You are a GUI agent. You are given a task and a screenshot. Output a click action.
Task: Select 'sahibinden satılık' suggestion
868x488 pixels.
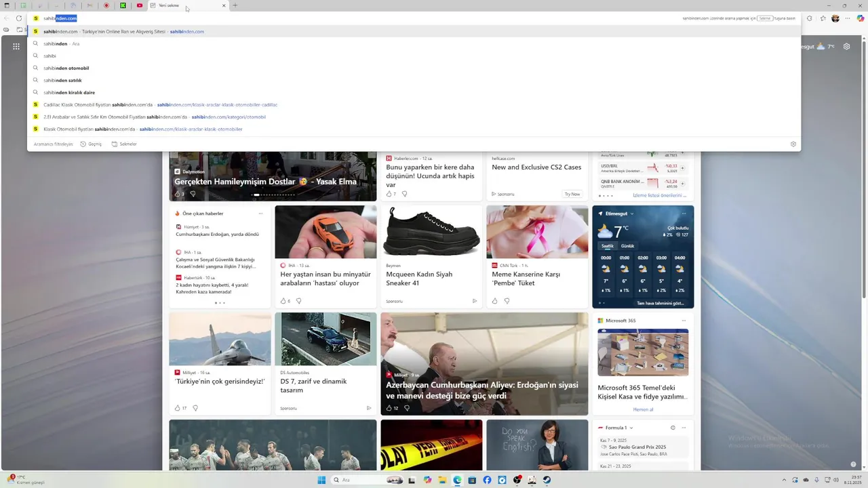click(414, 80)
